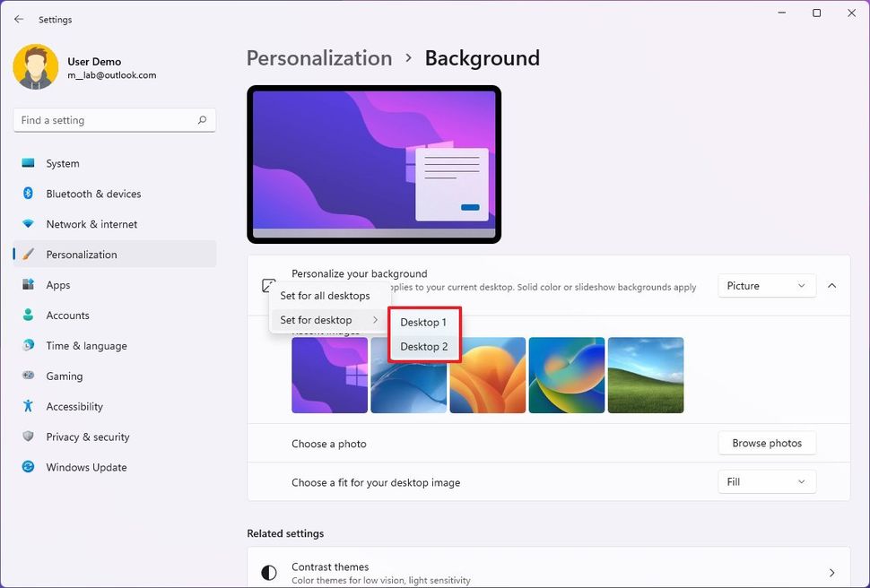Open the Picture background type dropdown

pyautogui.click(x=766, y=286)
